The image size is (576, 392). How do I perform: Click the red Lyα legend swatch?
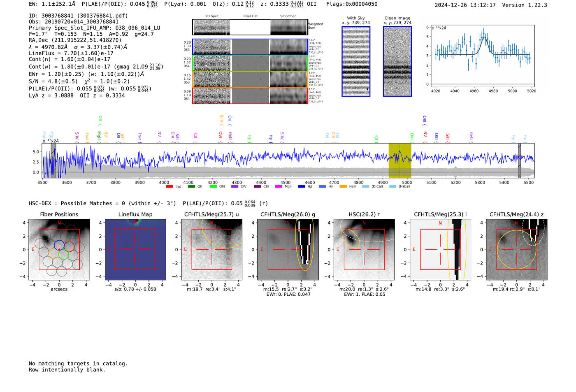coord(169,187)
